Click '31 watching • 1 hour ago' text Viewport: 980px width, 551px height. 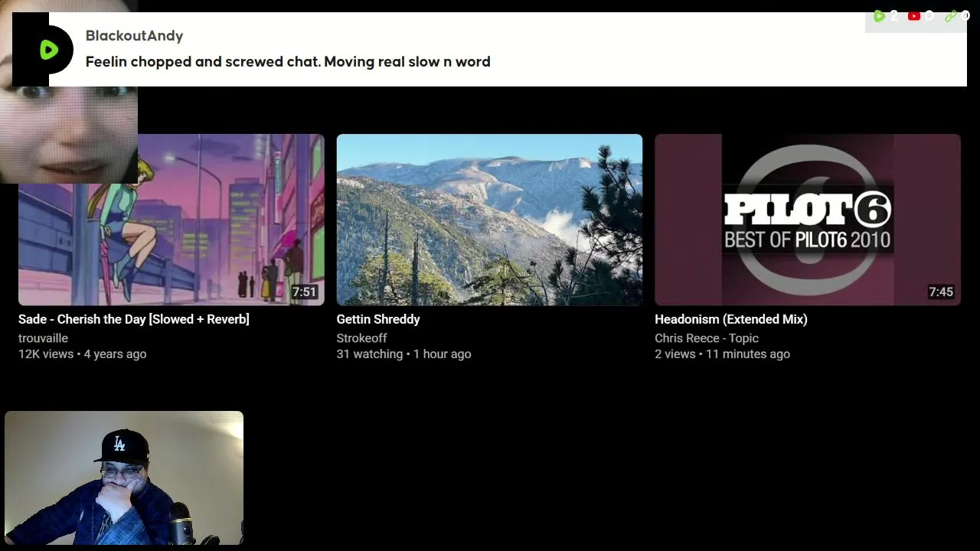coord(403,354)
